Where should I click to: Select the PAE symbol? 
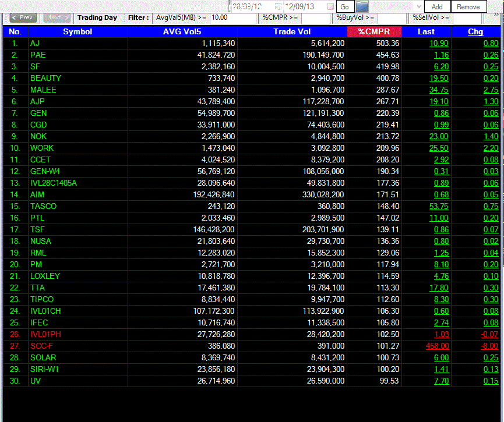coord(38,55)
